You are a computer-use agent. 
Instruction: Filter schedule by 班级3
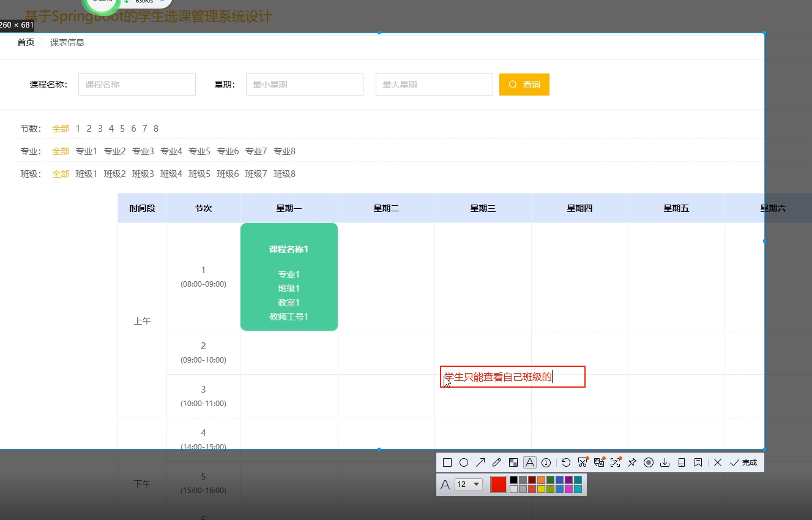point(143,174)
